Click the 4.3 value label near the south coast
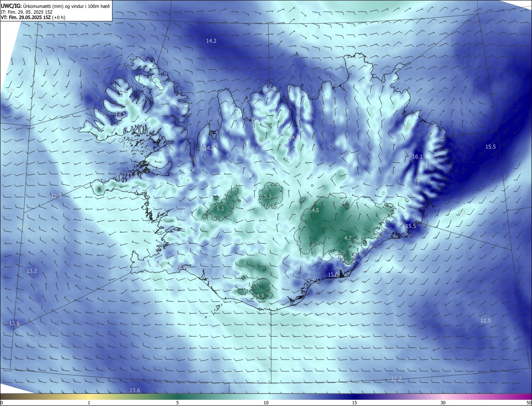Screen dimensions: 532x406 (x=260, y=296)
